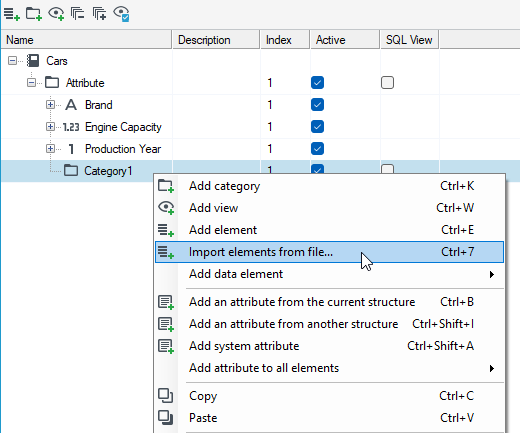Collapse the Attribute tree node
This screenshot has height=433, width=520.
31,83
